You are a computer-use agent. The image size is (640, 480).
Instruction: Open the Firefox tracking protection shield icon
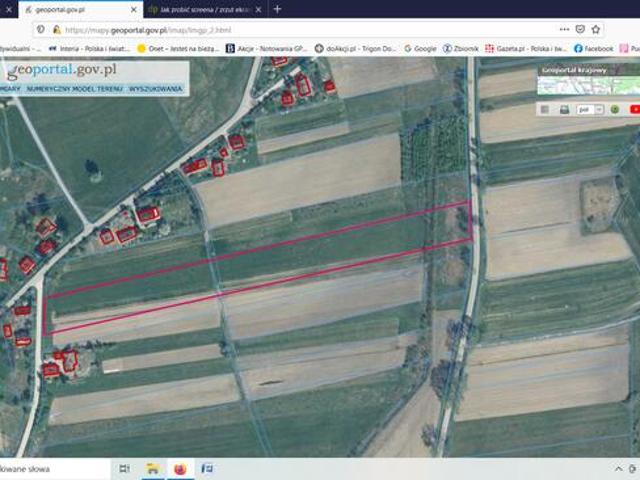(x=40, y=29)
